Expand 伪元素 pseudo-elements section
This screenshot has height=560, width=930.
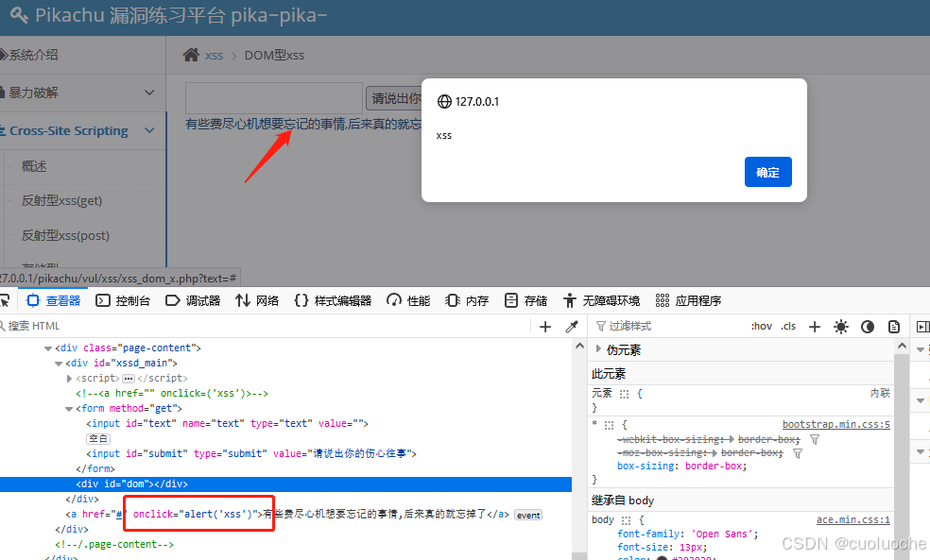click(598, 349)
